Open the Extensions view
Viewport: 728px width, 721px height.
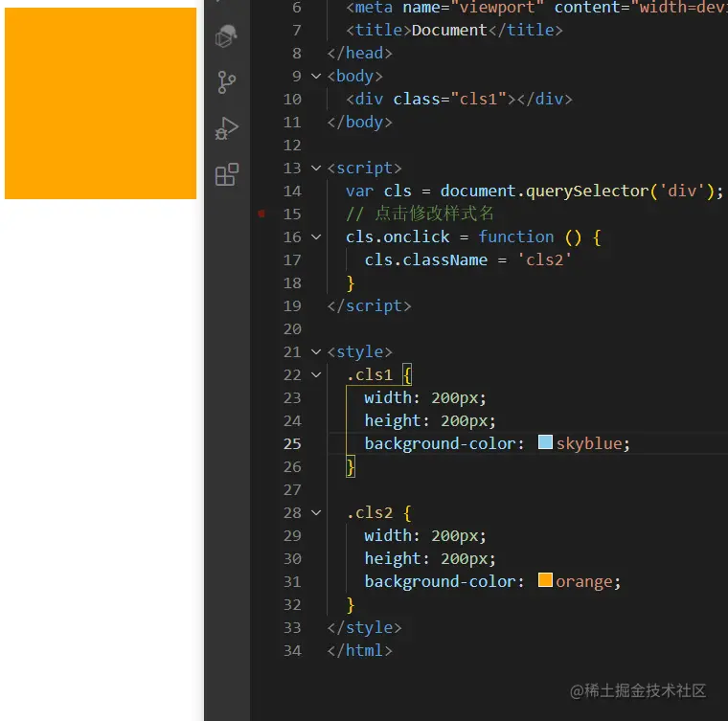[x=227, y=174]
